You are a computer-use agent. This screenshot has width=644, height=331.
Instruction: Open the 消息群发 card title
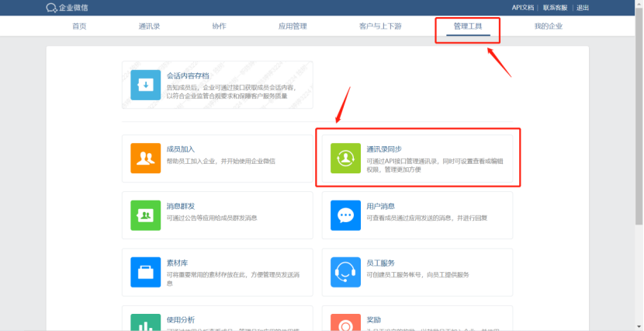181,206
